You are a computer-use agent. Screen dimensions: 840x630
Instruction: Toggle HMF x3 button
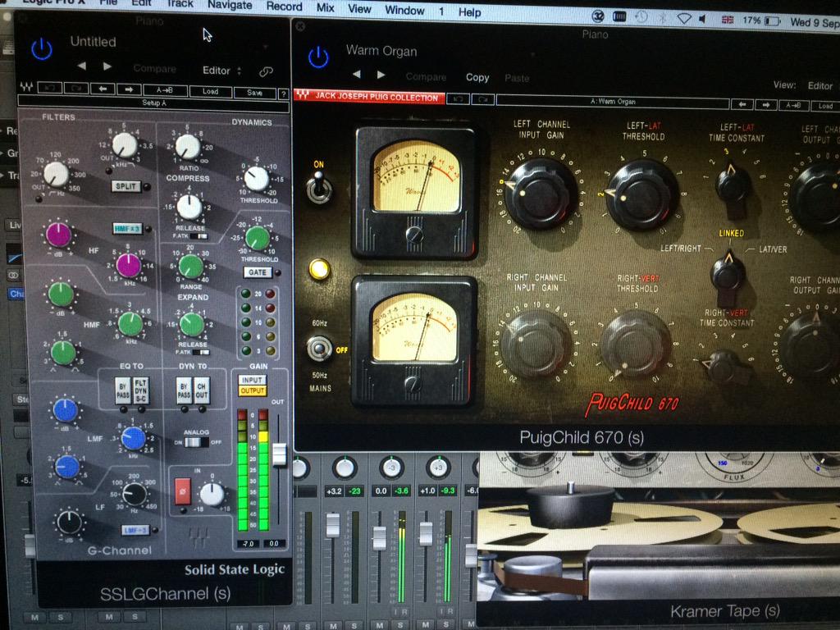pos(127,228)
